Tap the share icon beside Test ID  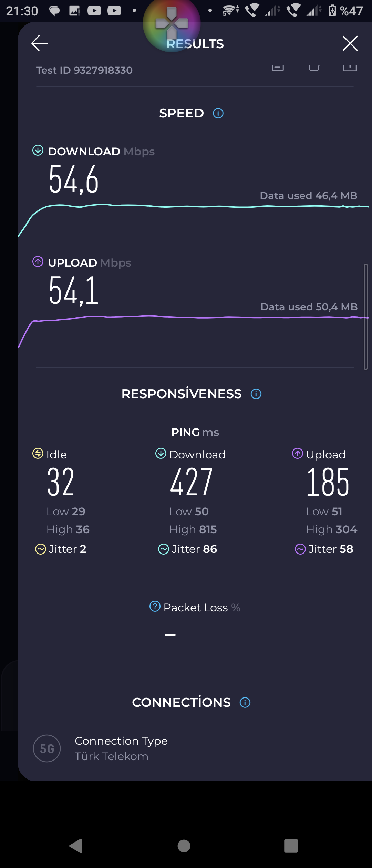click(350, 68)
